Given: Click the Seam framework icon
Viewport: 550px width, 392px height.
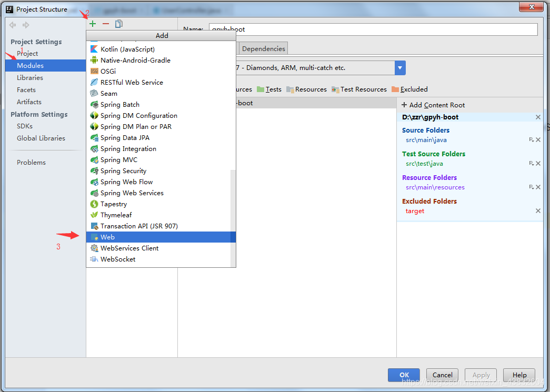Looking at the screenshot, I should point(94,93).
